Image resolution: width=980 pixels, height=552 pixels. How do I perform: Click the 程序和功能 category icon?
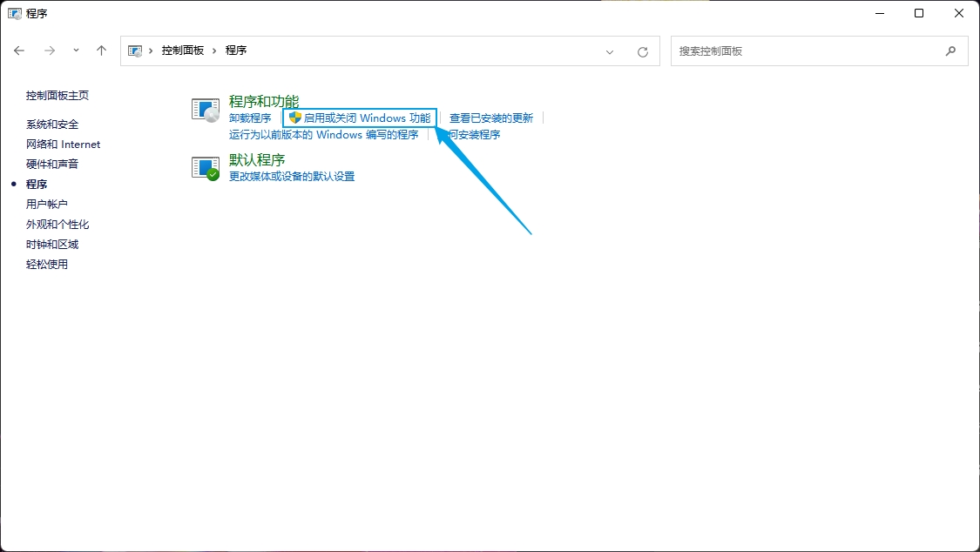pos(206,110)
